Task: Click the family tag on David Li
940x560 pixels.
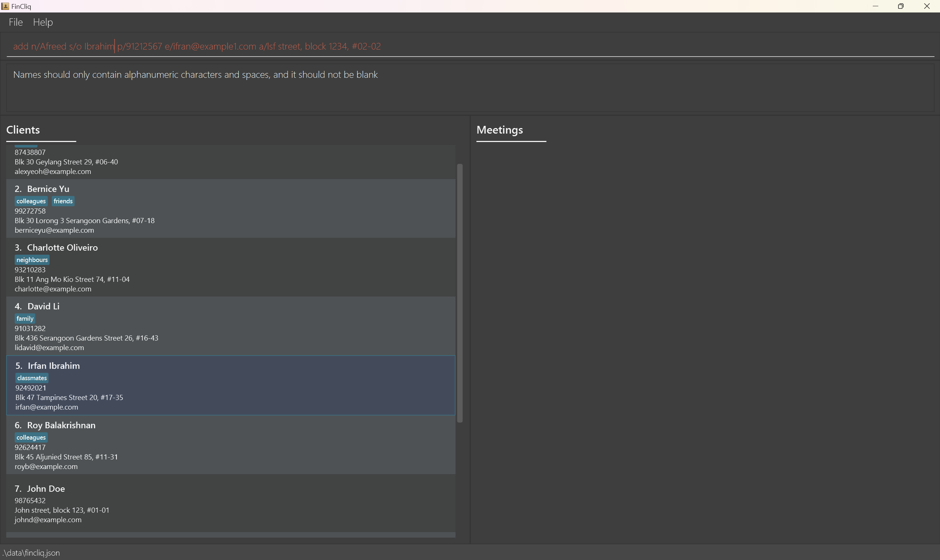Action: [x=25, y=319]
